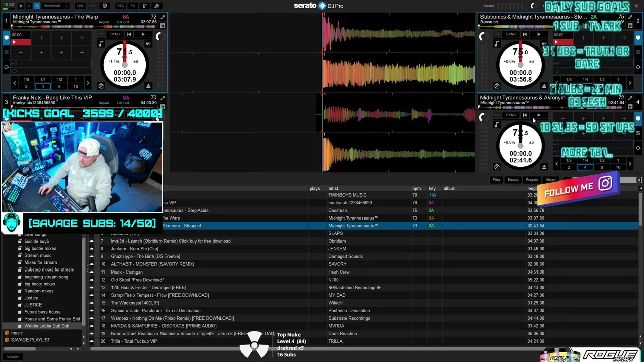The image size is (644, 362).
Task: Open deck 1 edit pencil icon
Action: [163, 17]
